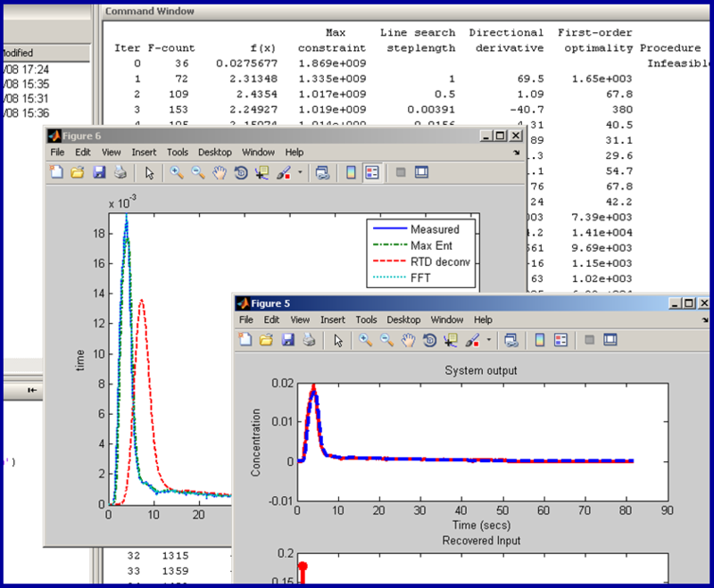Viewport: 714px width, 588px height.
Task: Click New Figure icon in Figure 6
Action: (56, 172)
